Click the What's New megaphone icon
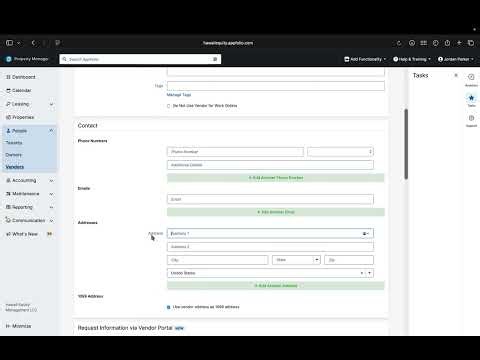The width and height of the screenshot is (480, 360). [8, 234]
